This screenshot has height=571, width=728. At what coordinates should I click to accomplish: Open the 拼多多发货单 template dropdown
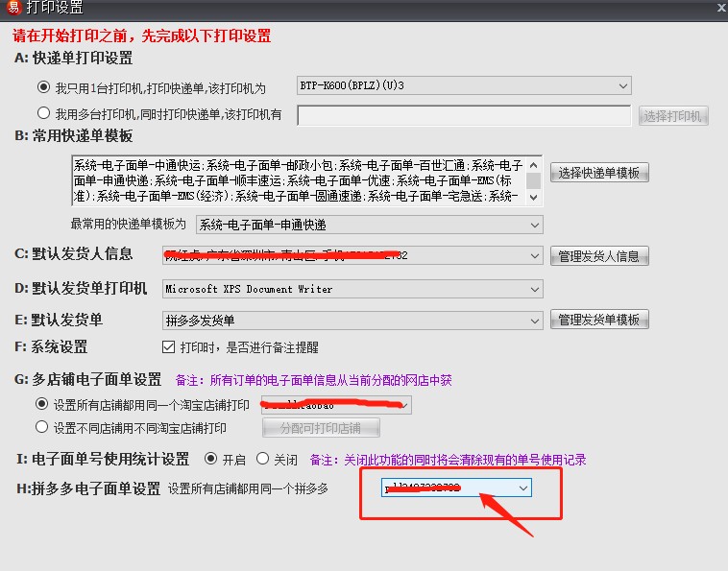point(534,320)
